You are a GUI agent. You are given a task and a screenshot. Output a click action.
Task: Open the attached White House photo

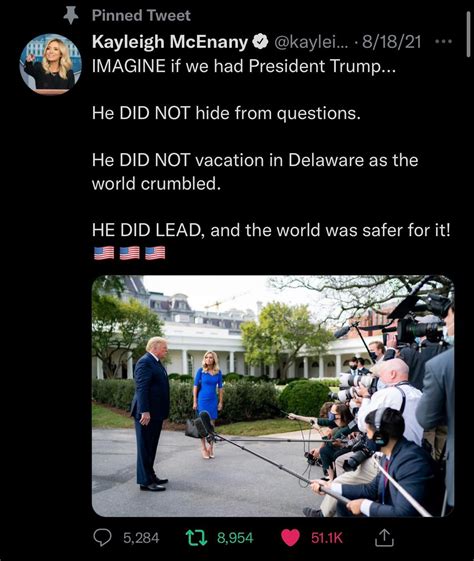pyautogui.click(x=273, y=396)
